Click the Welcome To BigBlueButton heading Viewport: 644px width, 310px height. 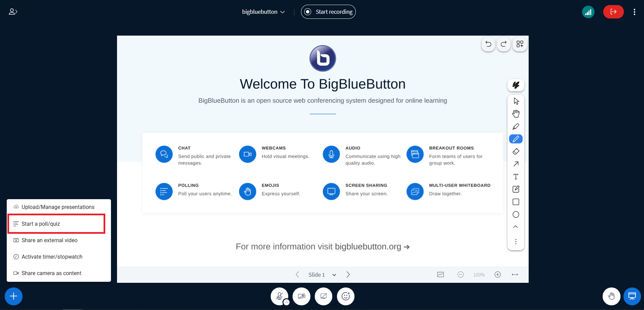[x=323, y=84]
